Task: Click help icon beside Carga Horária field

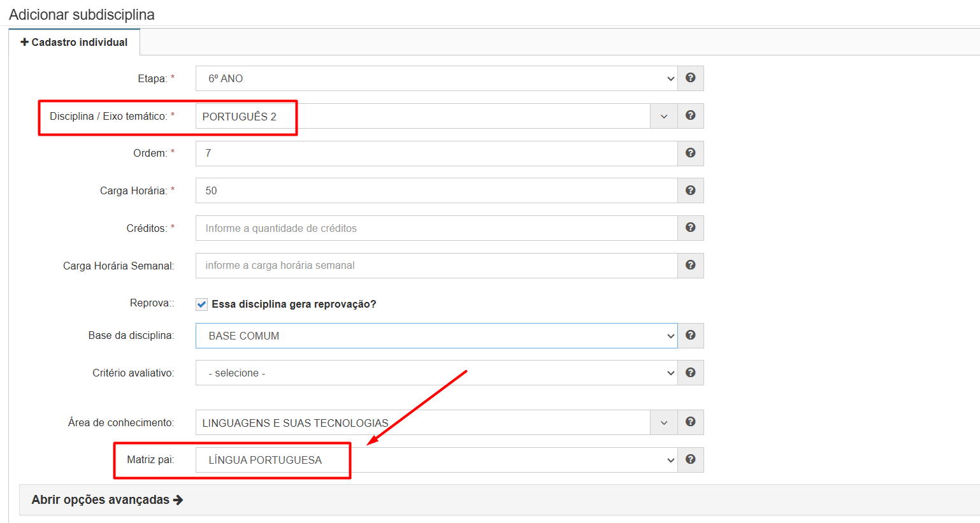Action: (x=690, y=190)
